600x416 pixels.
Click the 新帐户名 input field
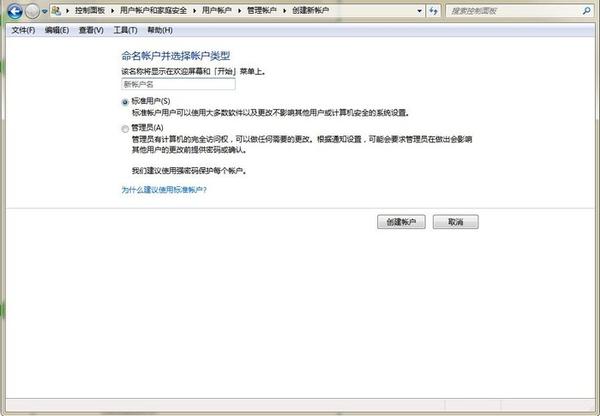point(178,84)
